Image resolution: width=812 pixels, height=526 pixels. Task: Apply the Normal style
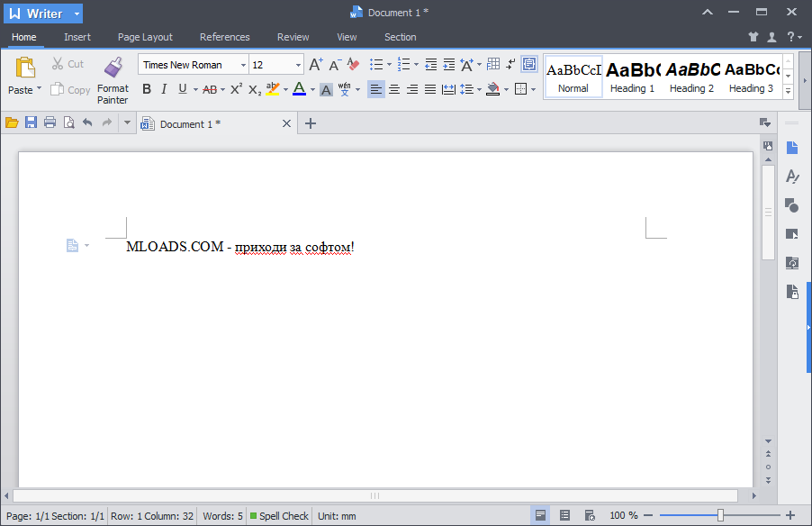[573, 77]
